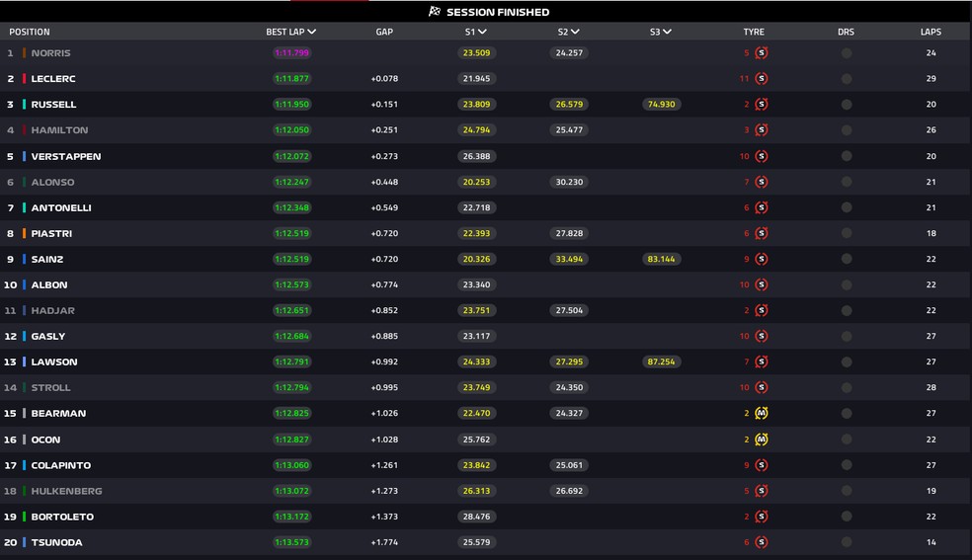The height and width of the screenshot is (560, 972).
Task: Click Colapinto's best lap 1:13.060
Action: [291, 464]
